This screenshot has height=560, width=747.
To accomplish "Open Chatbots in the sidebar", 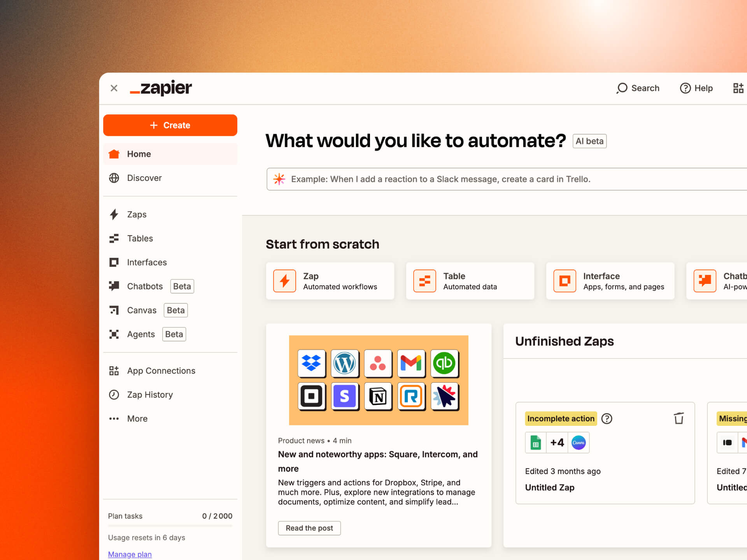I will point(170,286).
